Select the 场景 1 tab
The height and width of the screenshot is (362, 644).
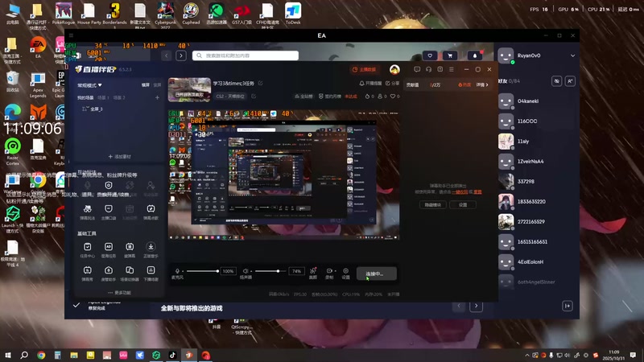tap(103, 97)
